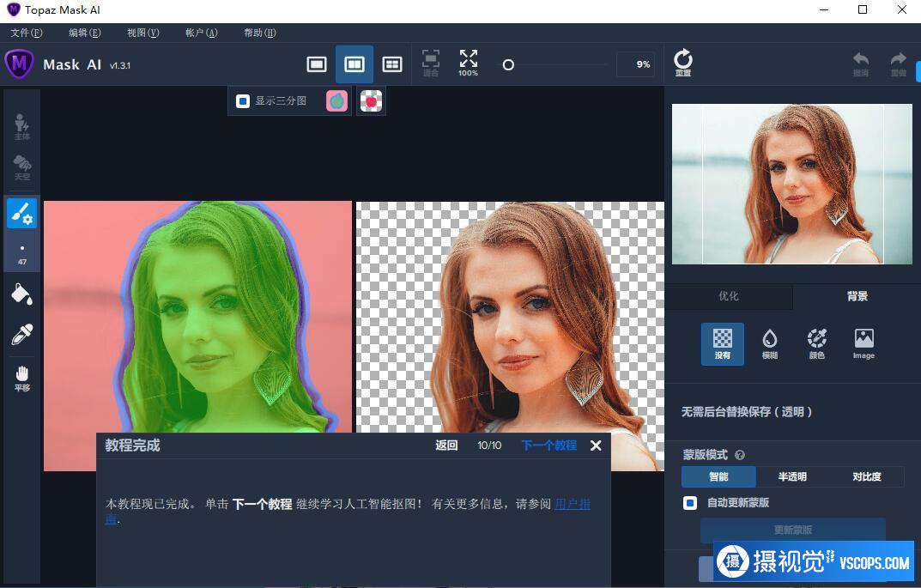This screenshot has height=588, width=921.
Task: Click the Mask AI logo icon
Action: [x=20, y=64]
